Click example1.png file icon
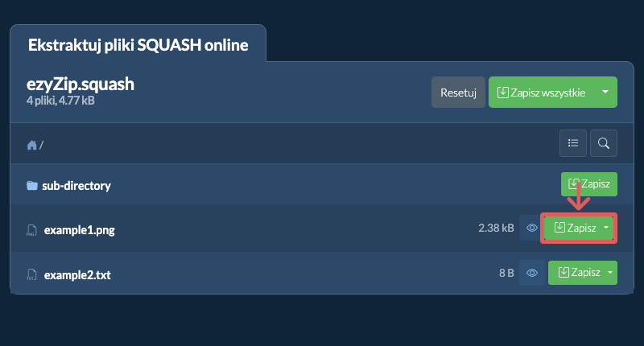 point(31,230)
